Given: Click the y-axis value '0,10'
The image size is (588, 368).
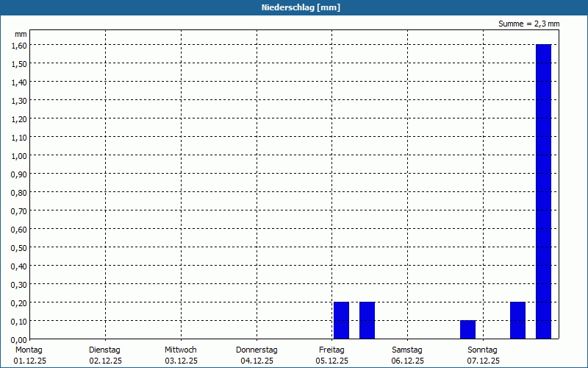Looking at the screenshot, I should [x=19, y=322].
